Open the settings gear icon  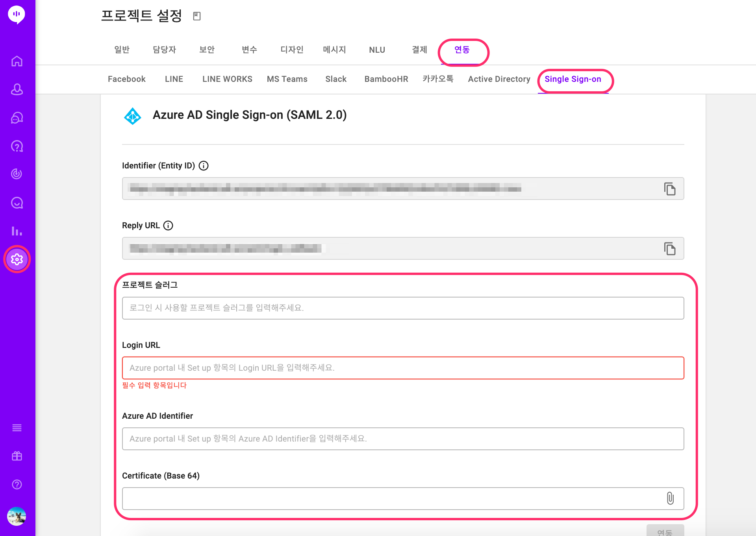[17, 259]
